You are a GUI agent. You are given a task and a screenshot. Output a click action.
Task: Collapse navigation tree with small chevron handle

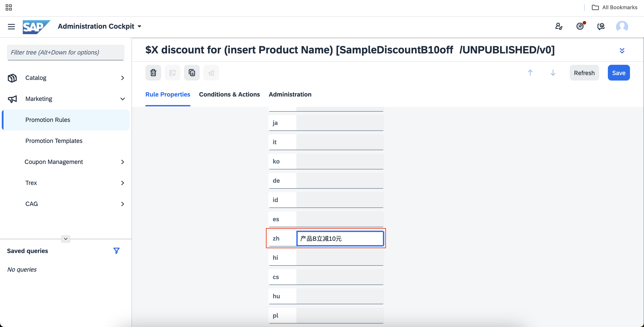point(66,239)
